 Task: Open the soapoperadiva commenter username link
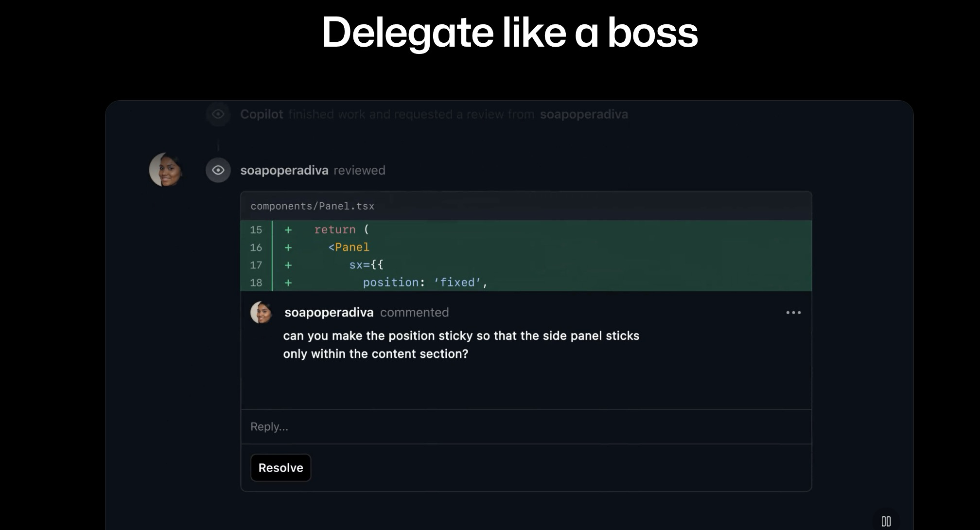coord(329,313)
